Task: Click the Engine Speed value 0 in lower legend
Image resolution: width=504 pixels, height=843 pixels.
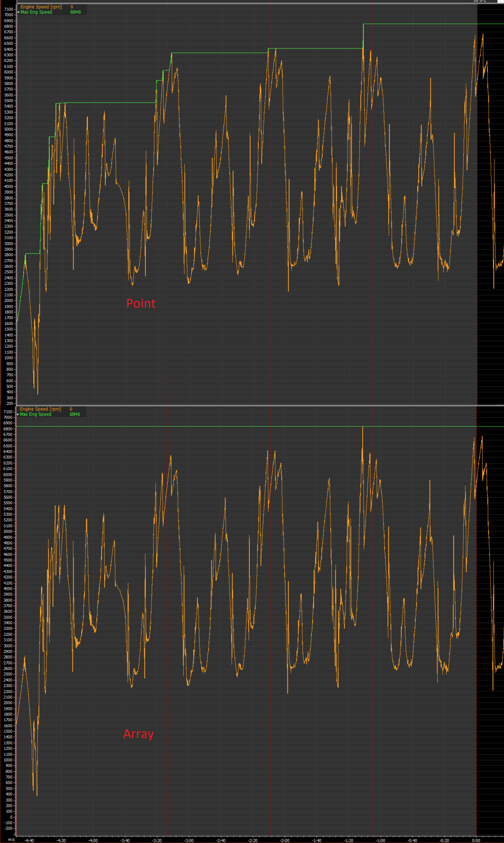Action: 71,409
